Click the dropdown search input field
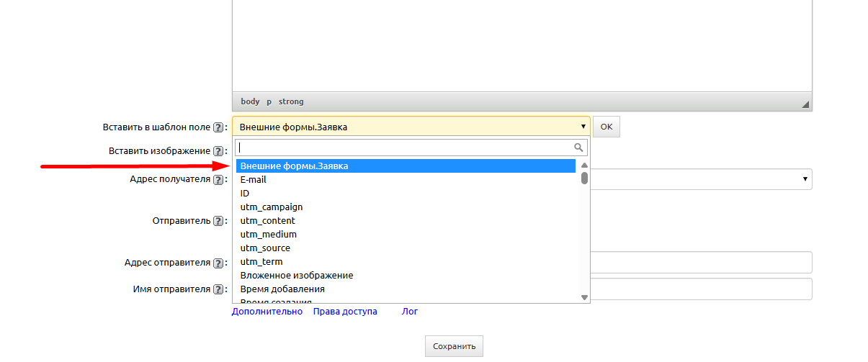Viewport: 868px width, 362px height. (x=411, y=148)
